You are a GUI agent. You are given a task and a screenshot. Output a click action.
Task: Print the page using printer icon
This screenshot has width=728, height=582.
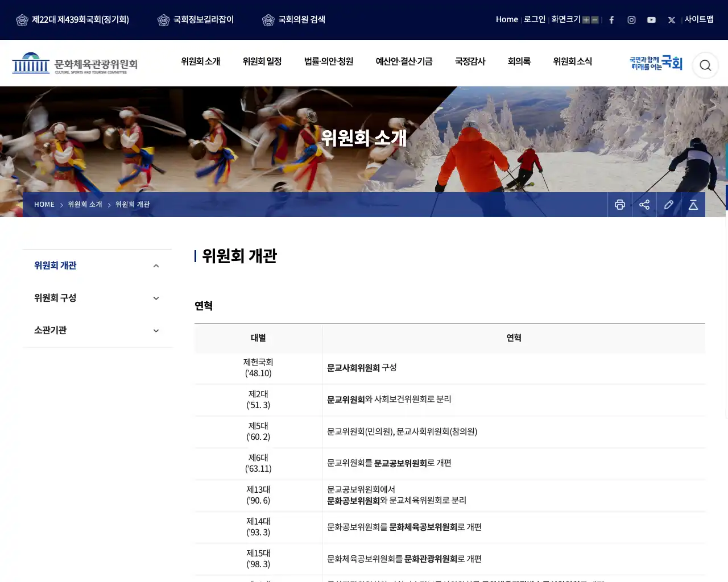[620, 205]
